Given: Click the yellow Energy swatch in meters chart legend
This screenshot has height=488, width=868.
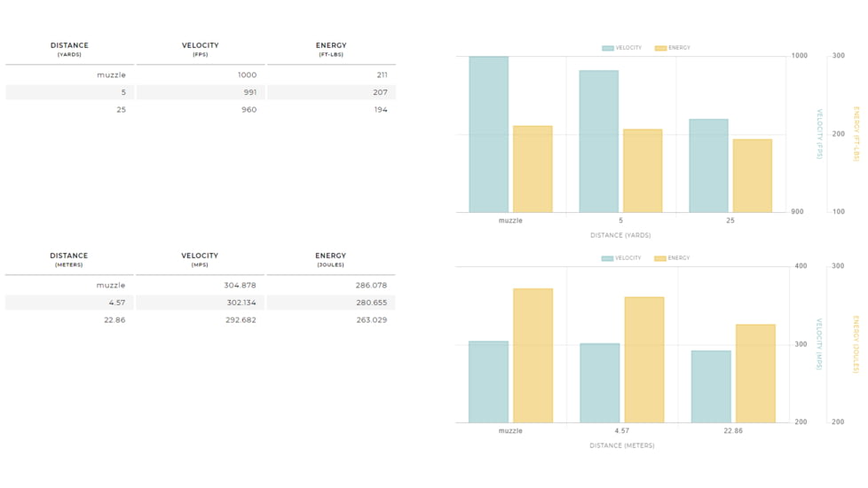Looking at the screenshot, I should pos(660,258).
